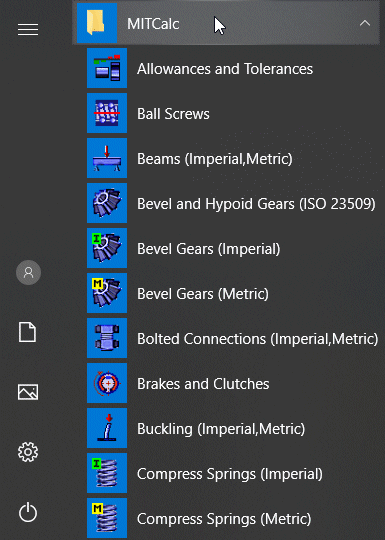Launch the Ball Screws icon
Viewport: 385px width, 540px height.
[x=107, y=113]
